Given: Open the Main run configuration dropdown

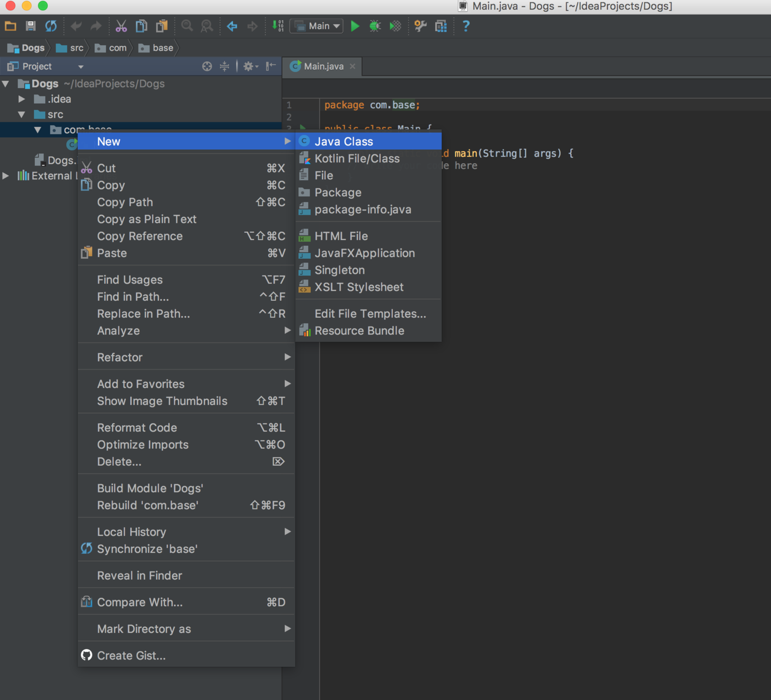Looking at the screenshot, I should coord(316,26).
